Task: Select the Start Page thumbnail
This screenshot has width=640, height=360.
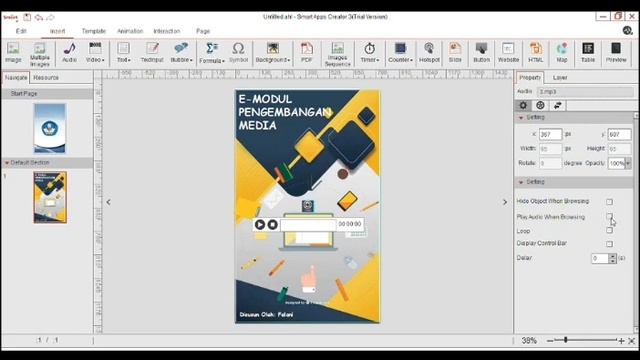Action: (49, 128)
